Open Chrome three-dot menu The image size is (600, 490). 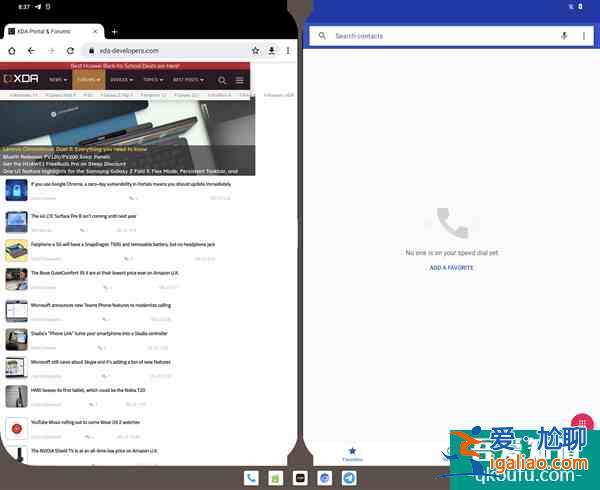coord(288,50)
